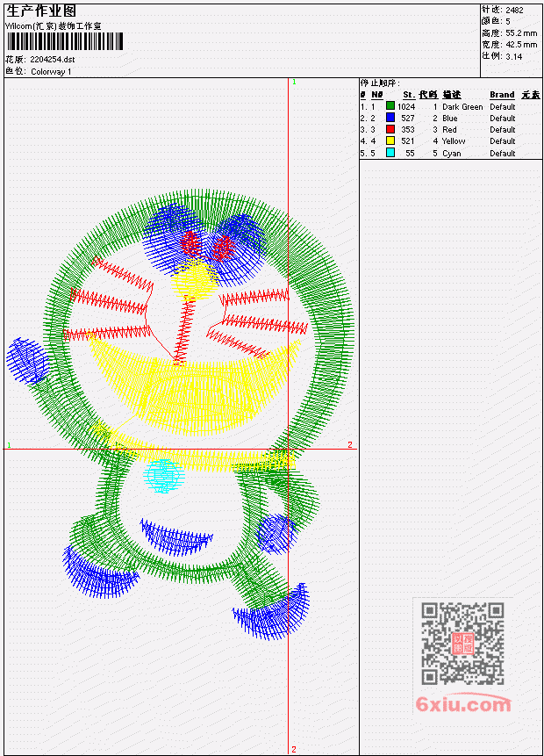The image size is (544, 756).
Task: Click the QR code image
Action: [x=462, y=643]
